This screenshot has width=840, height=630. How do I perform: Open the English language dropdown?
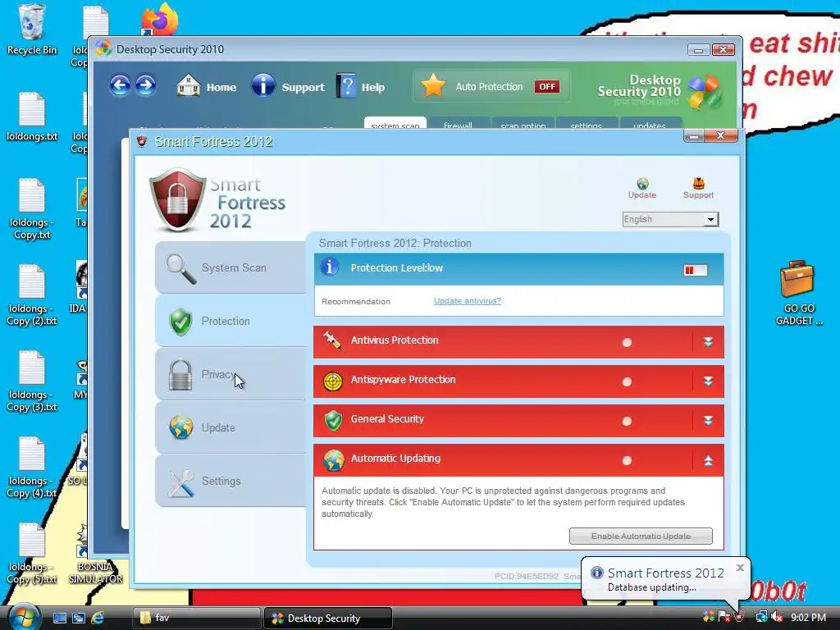pos(670,219)
